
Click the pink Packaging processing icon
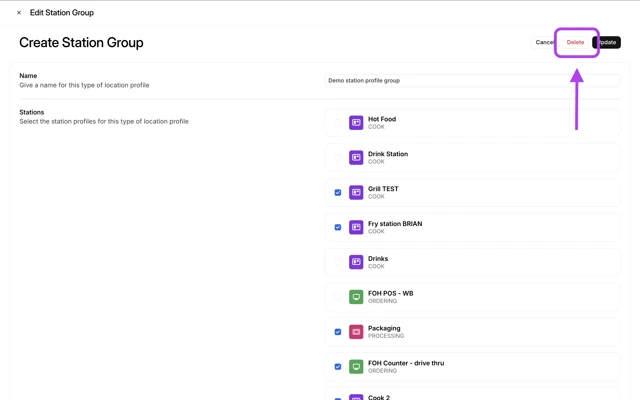coord(356,332)
